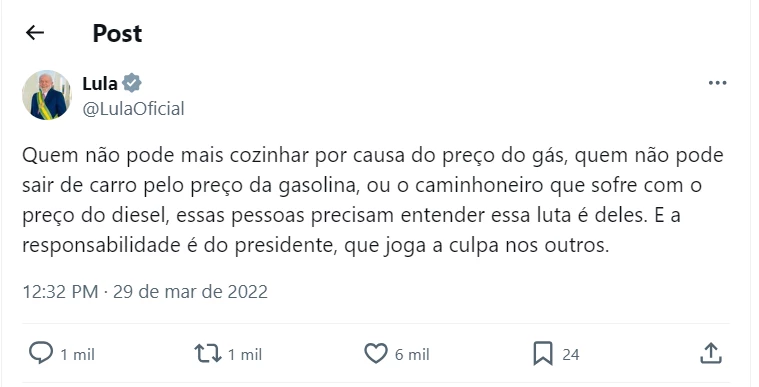Viewport: 759px width, 387px height.
Task: Click the date 29 de mar de 2022
Action: tap(190, 292)
